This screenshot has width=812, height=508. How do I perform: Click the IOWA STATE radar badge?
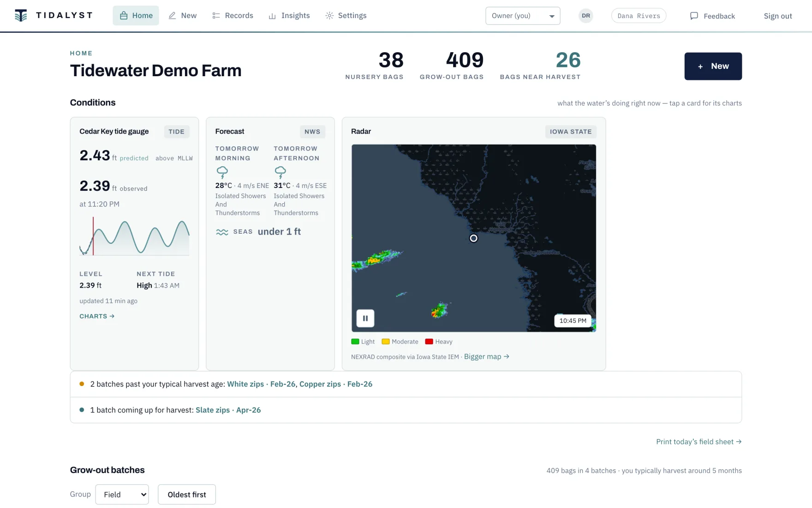(570, 132)
